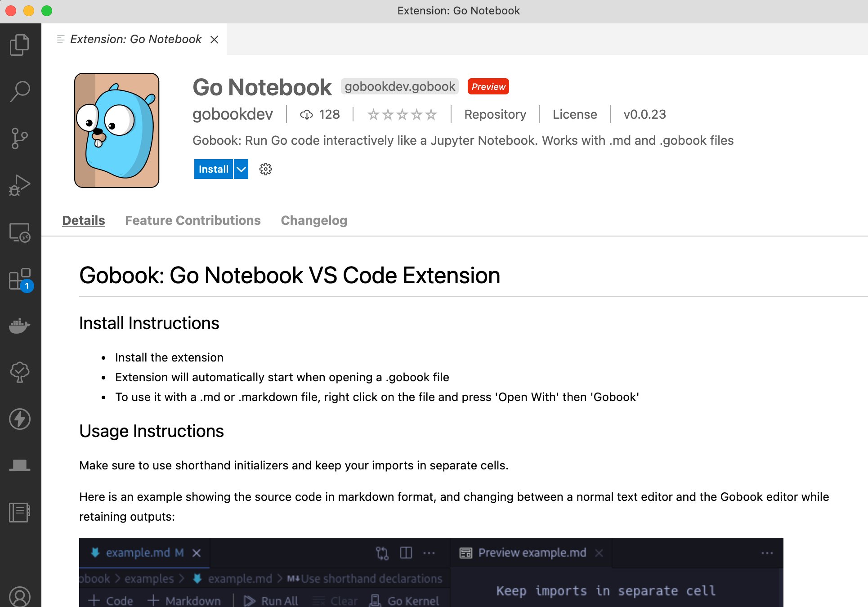Open the Docker view icon
Image resolution: width=868 pixels, height=607 pixels.
coord(20,326)
